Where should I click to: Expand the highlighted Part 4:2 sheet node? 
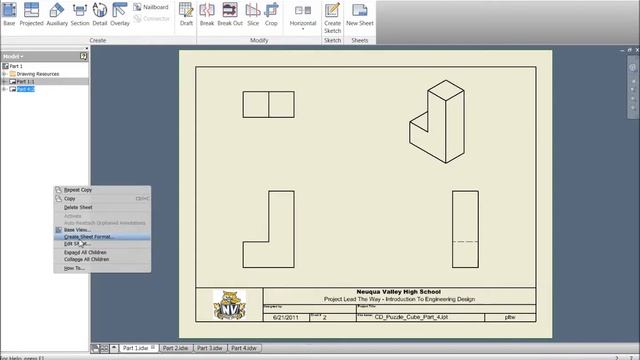(x=4, y=89)
